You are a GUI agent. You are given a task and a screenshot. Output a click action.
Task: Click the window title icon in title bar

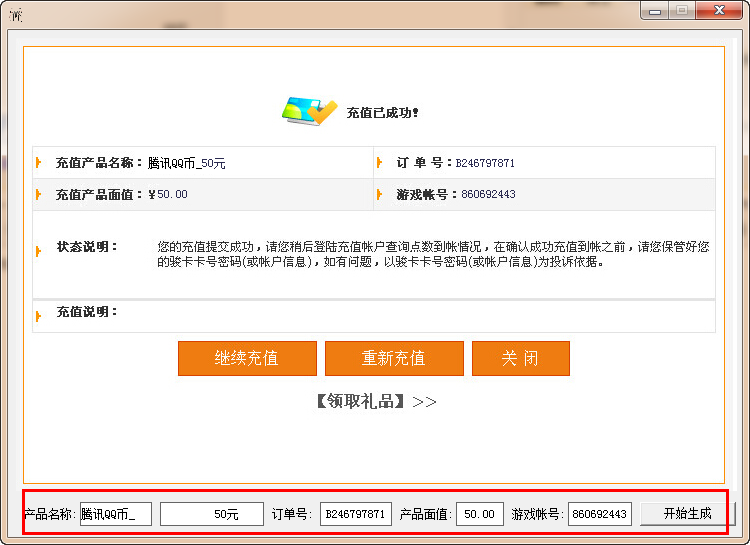pyautogui.click(x=15, y=15)
